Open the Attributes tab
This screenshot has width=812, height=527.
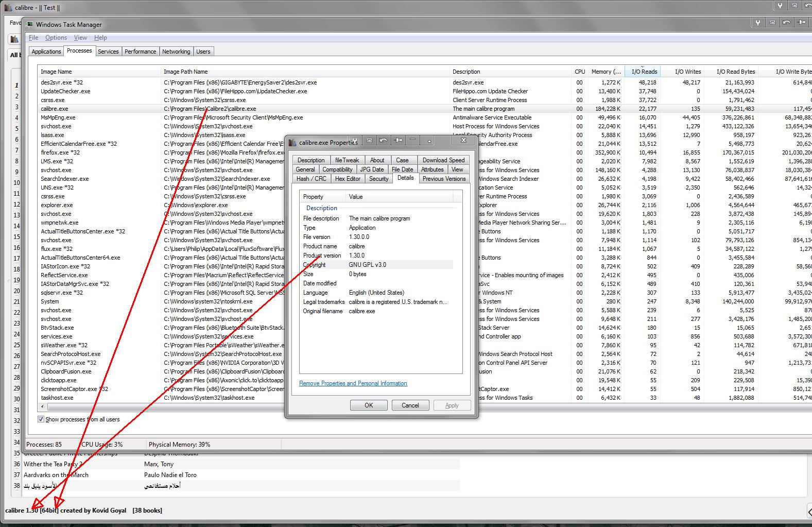pos(433,169)
